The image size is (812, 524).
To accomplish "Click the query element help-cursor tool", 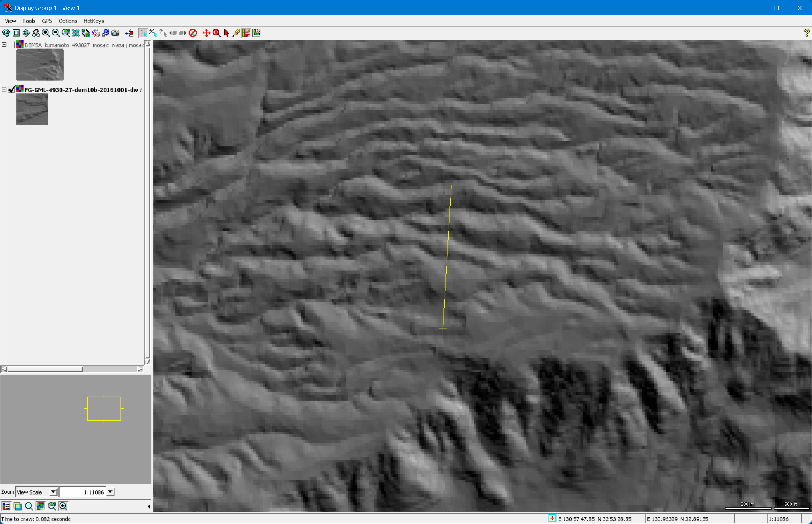I will pos(163,33).
